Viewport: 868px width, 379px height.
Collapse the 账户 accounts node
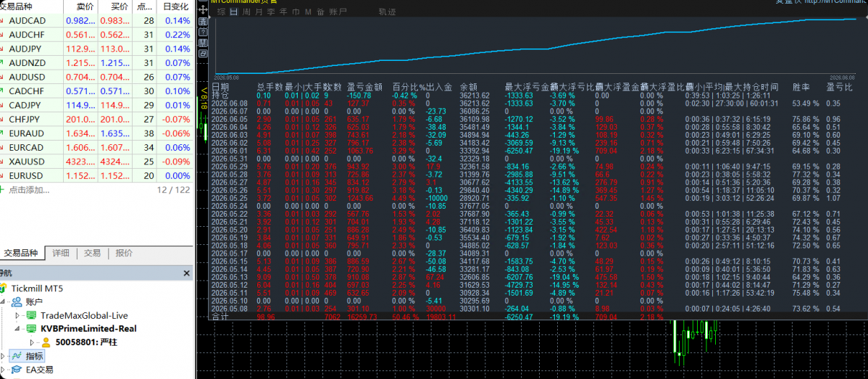pyautogui.click(x=4, y=302)
